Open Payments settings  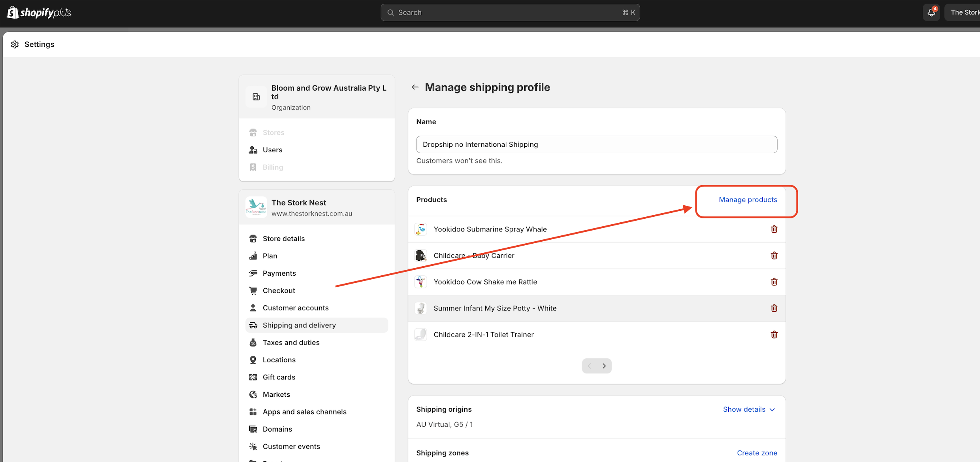click(x=317, y=273)
